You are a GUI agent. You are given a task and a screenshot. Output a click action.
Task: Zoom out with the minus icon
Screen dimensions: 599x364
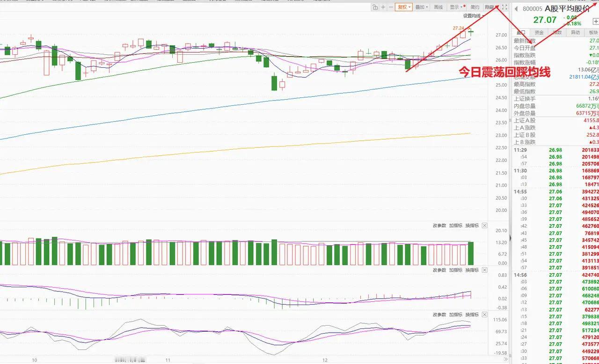point(391,7)
